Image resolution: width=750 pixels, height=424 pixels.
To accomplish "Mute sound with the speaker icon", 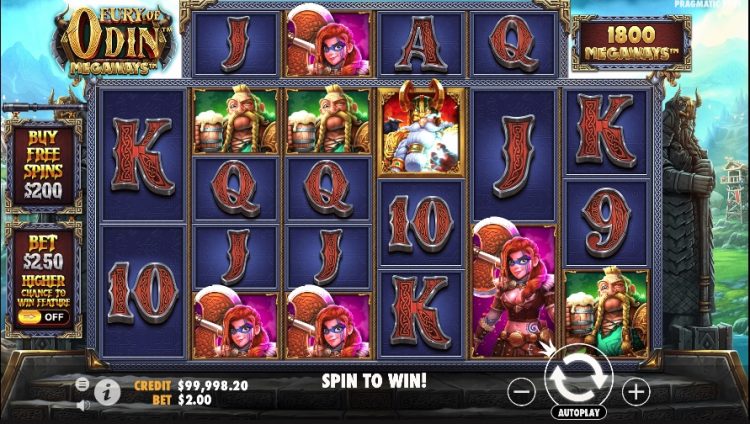I will [x=83, y=405].
